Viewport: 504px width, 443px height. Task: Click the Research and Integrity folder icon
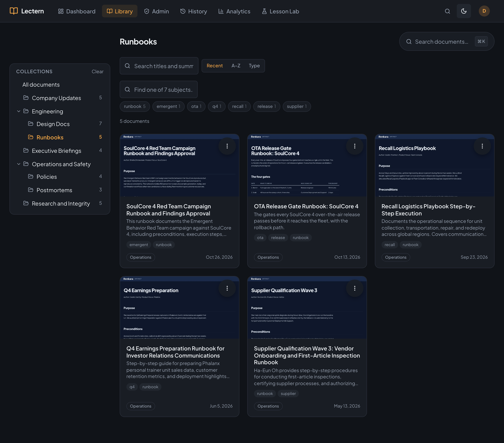pyautogui.click(x=26, y=203)
